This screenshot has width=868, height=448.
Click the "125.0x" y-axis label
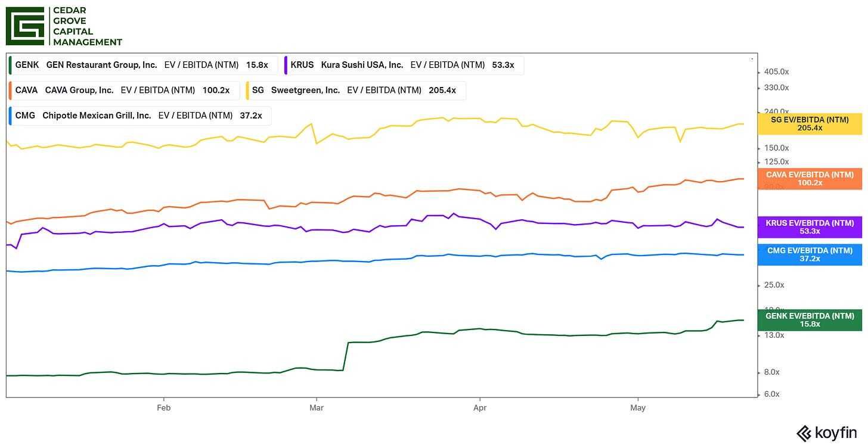[x=776, y=161]
